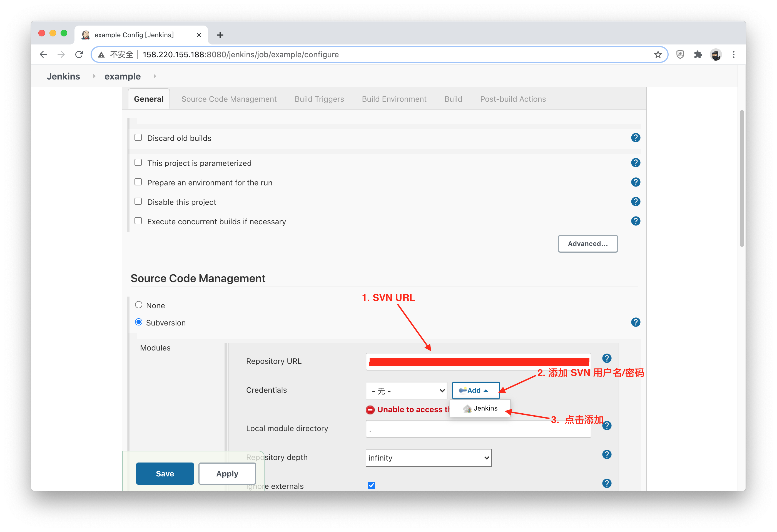Expand the Add credentials menu

tap(475, 391)
